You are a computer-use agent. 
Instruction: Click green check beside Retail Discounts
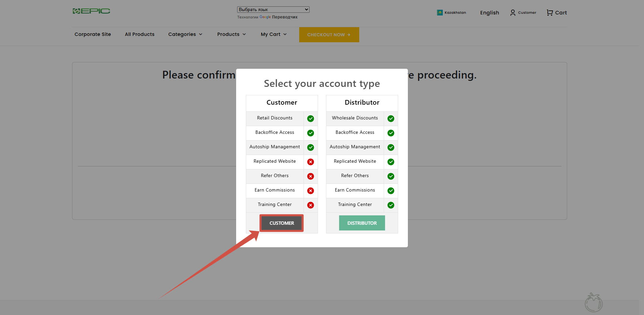311,118
